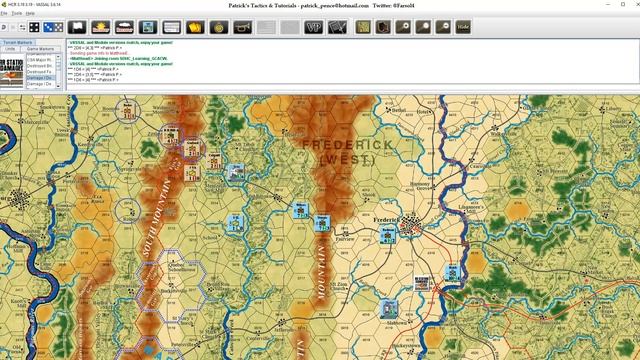Switch to the Units tab

tap(10, 49)
